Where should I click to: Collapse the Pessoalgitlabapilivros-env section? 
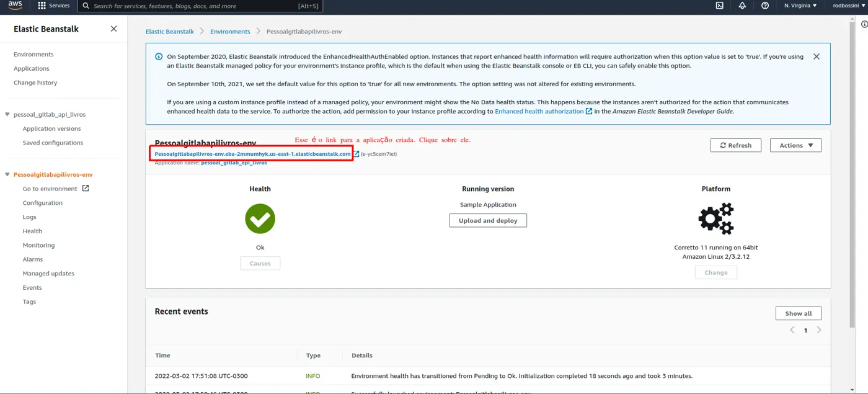coord(7,174)
